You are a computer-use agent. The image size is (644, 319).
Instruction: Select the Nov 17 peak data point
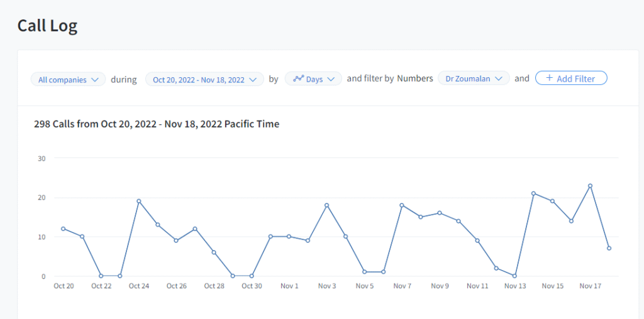tap(590, 186)
